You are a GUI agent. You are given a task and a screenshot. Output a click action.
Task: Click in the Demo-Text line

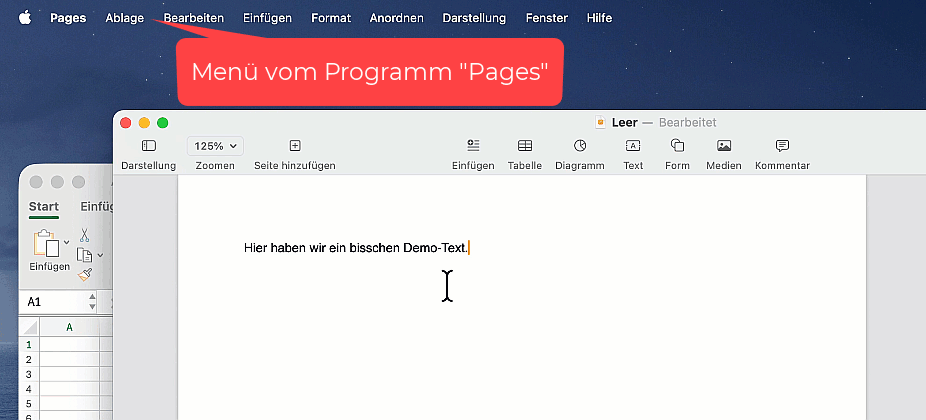(x=356, y=248)
